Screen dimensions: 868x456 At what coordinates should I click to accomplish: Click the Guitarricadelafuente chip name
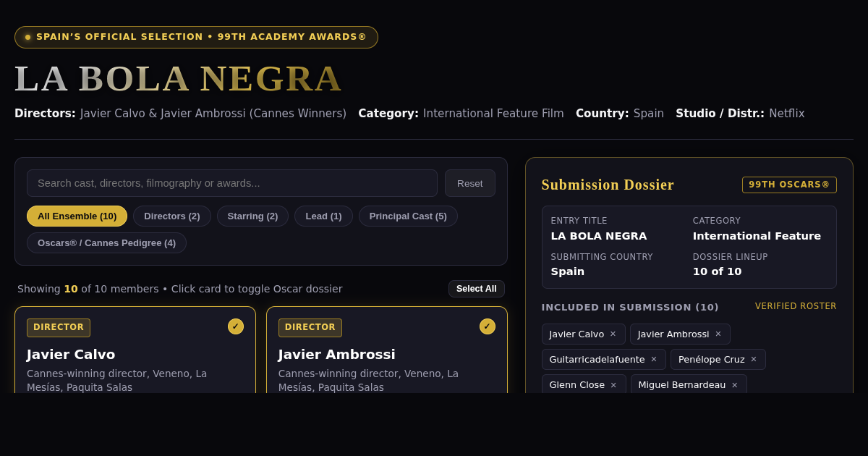pyautogui.click(x=597, y=359)
